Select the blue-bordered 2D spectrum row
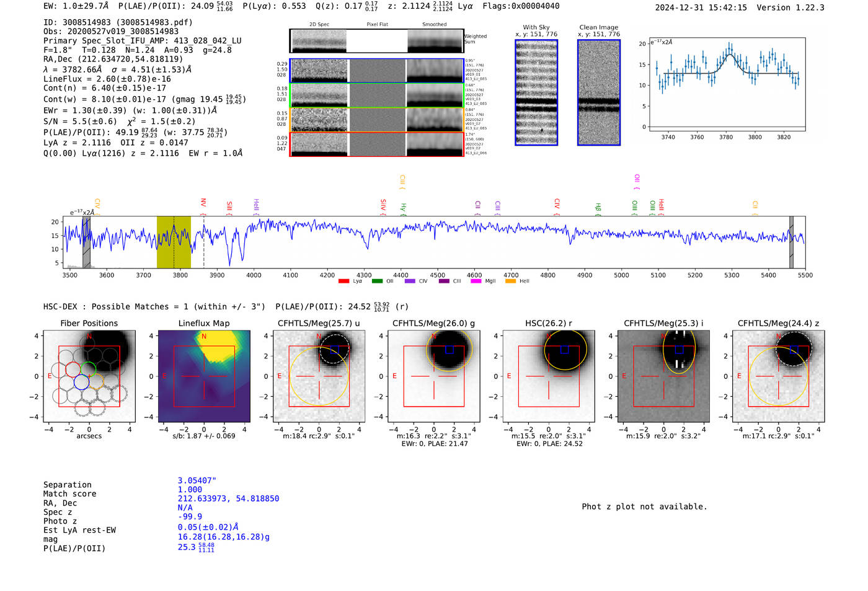Viewport: 868px width, 591px height. pyautogui.click(x=377, y=71)
